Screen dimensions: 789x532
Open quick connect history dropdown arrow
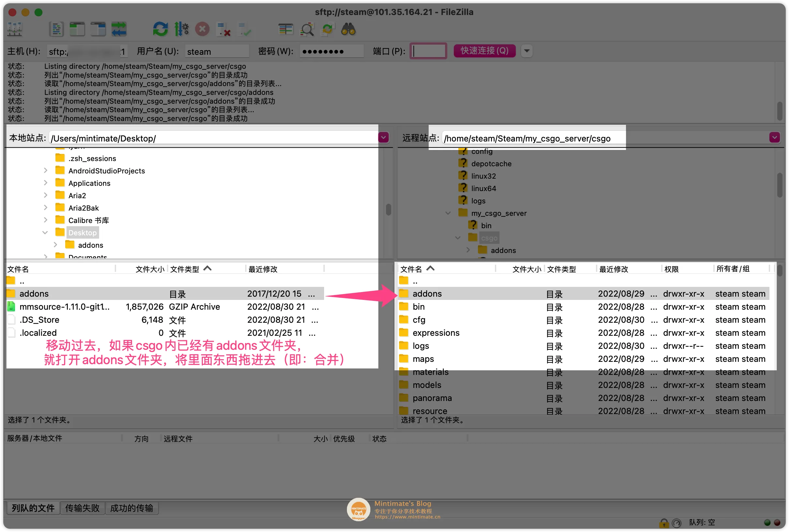[x=526, y=51]
